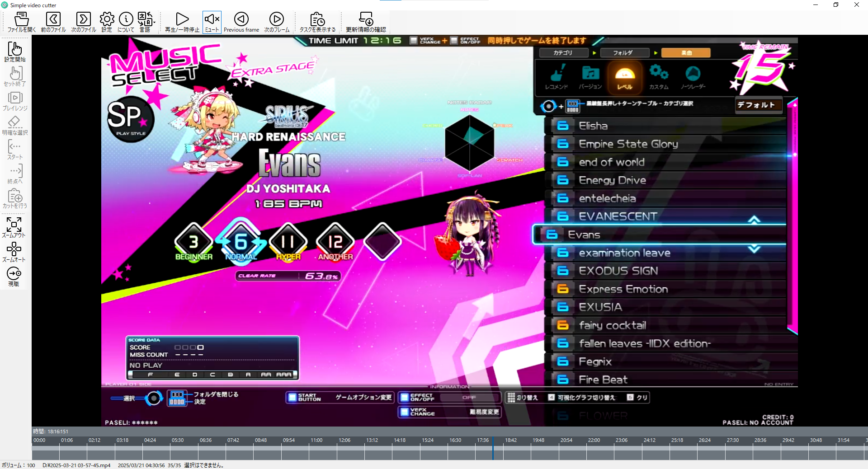Screen dimensions: 868x469
Task: Click the 2025/03/21 04:30:56 date text
Action: point(141,465)
